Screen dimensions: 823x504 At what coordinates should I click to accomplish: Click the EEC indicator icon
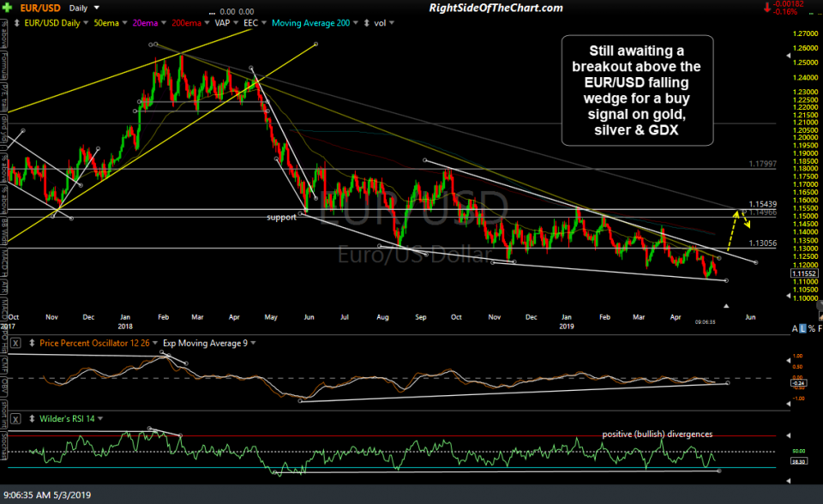251,22
